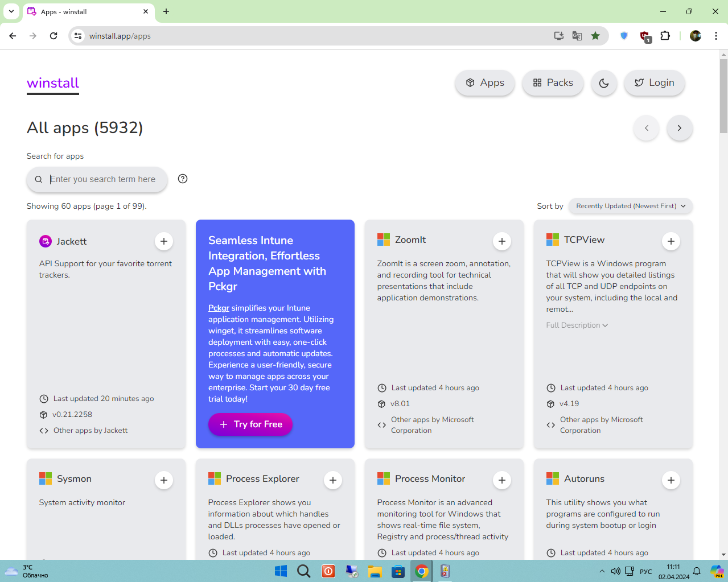The image size is (728, 582).
Task: Open the Sort by dropdown
Action: pyautogui.click(x=631, y=206)
